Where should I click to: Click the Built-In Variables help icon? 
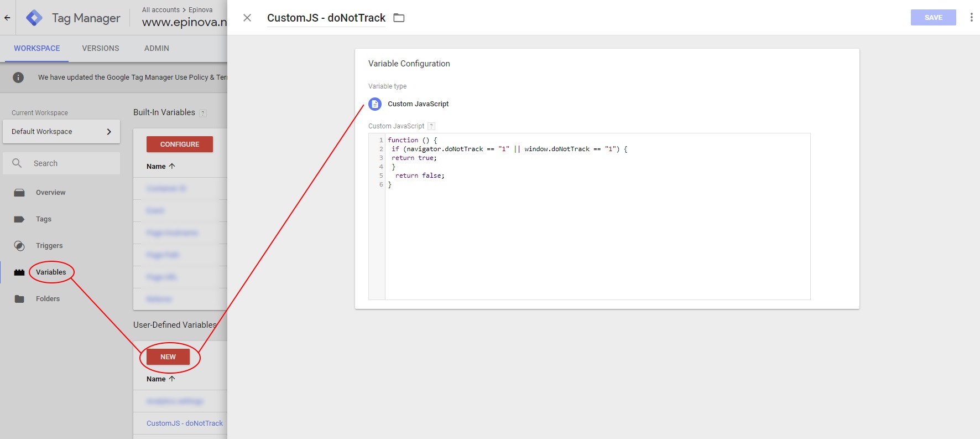[203, 113]
